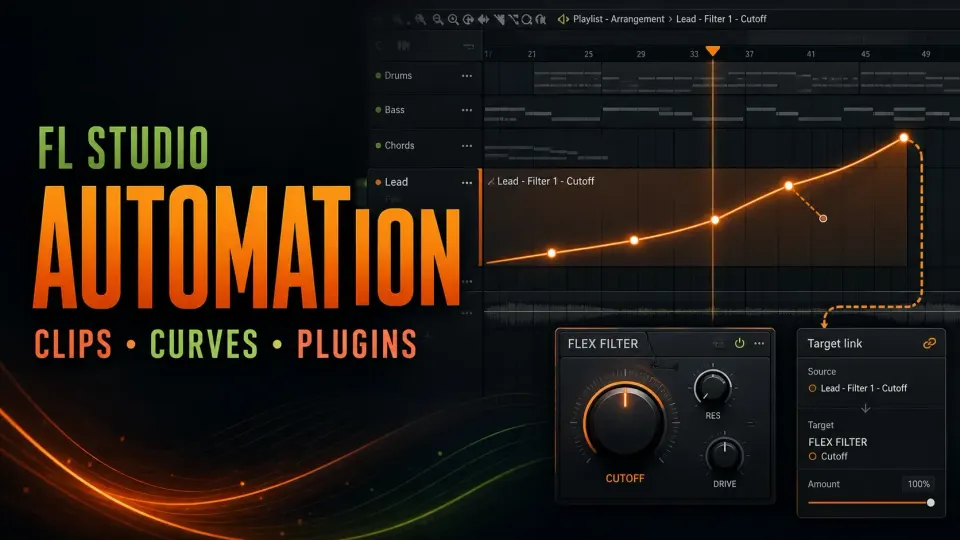Viewport: 960px width, 540px height.
Task: Click the Target link panel title
Action: point(834,343)
